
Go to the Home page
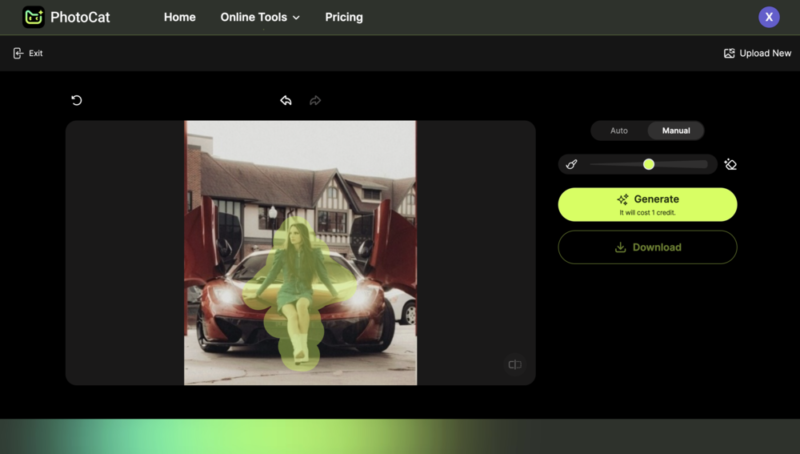180,17
